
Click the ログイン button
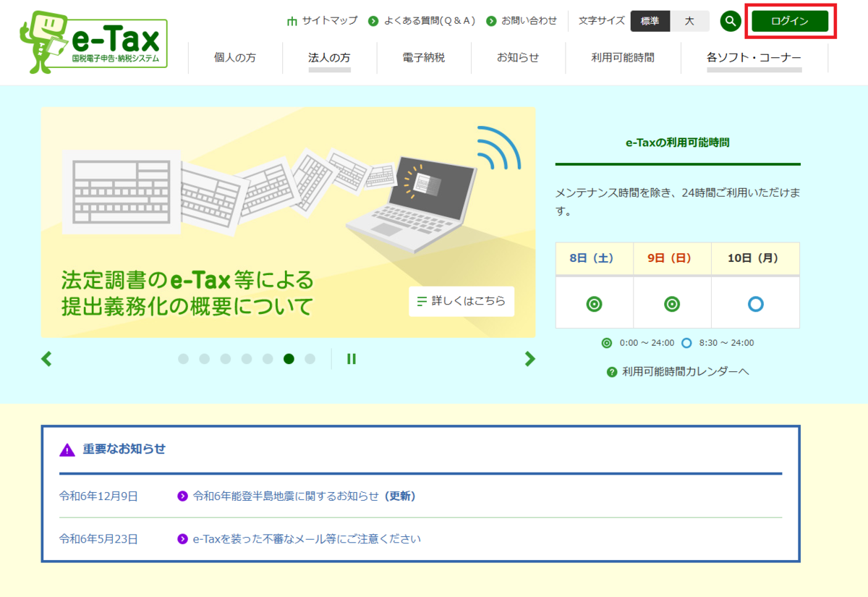790,21
